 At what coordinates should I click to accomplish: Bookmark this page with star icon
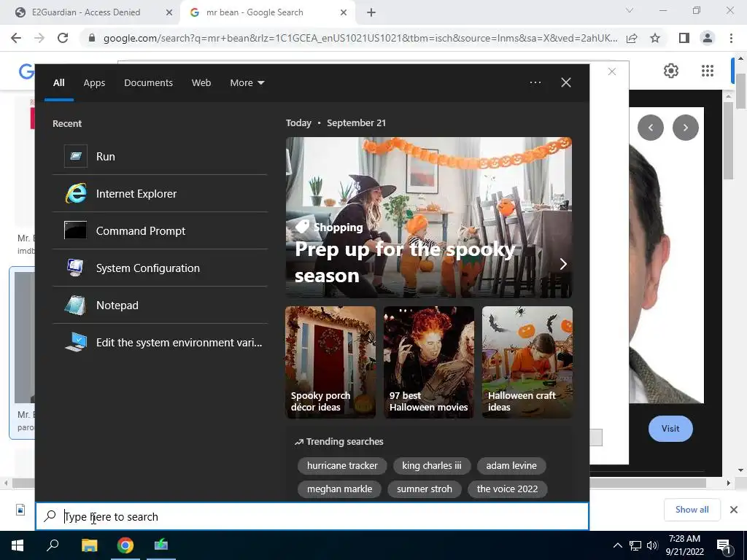click(x=655, y=38)
